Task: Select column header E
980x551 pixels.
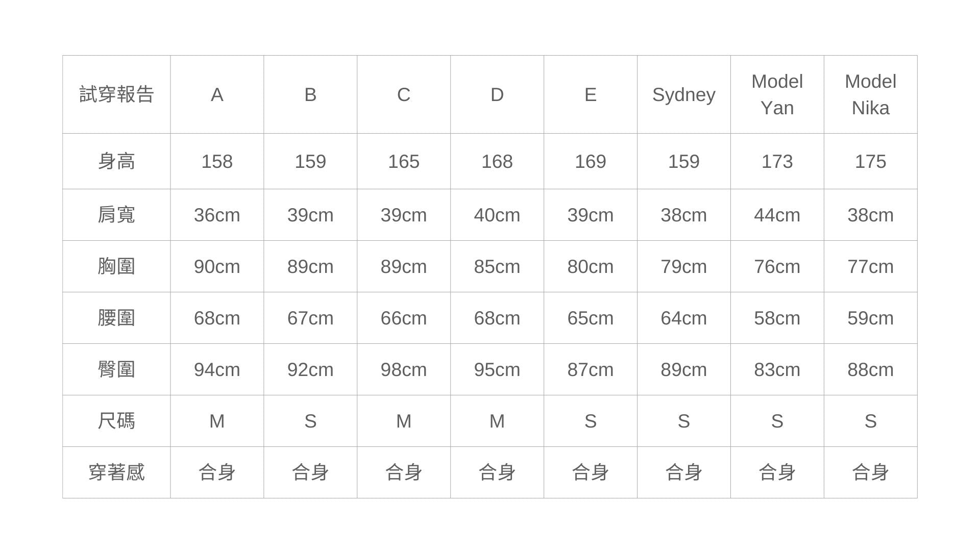Action: point(590,94)
